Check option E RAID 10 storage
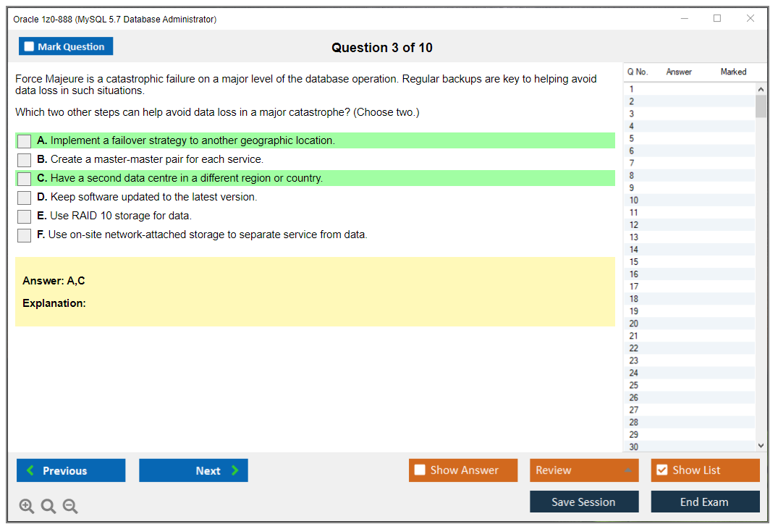Viewport: 778px width, 532px height. point(24,216)
